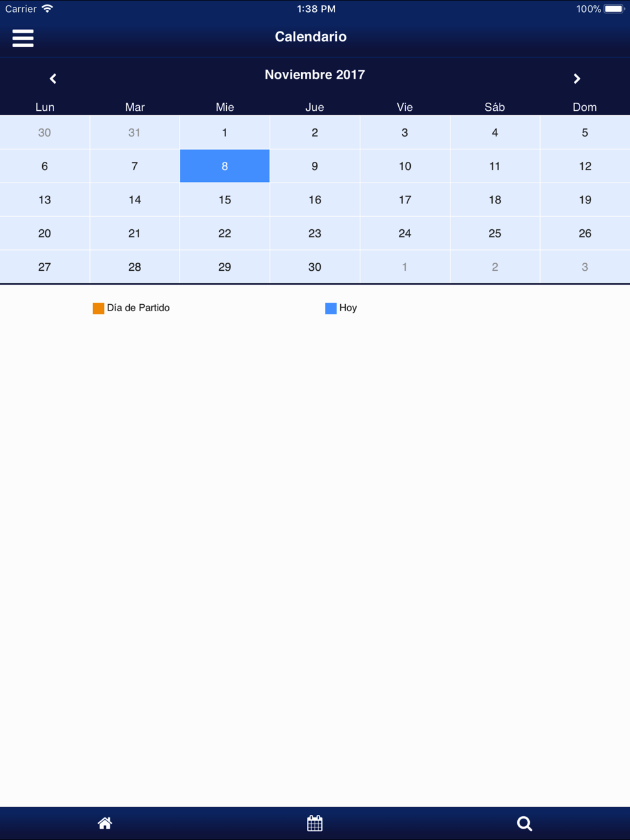
Task: Click the Mie weekday header
Action: pos(225,107)
